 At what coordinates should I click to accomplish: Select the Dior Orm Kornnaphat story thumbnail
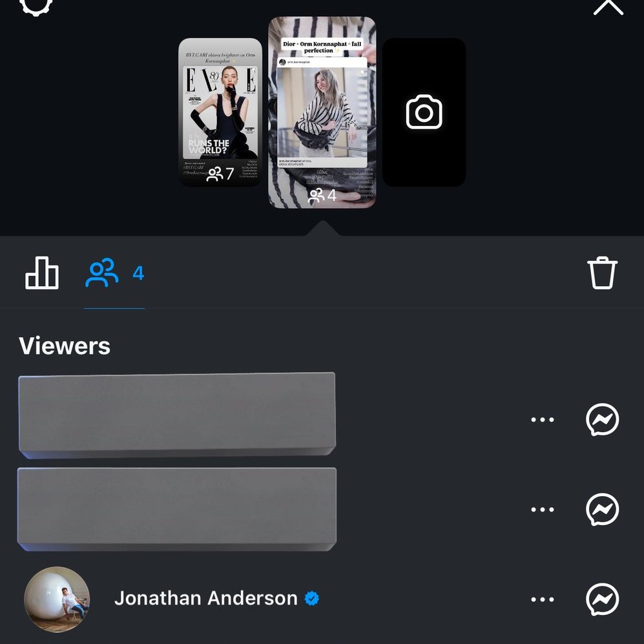point(322,112)
